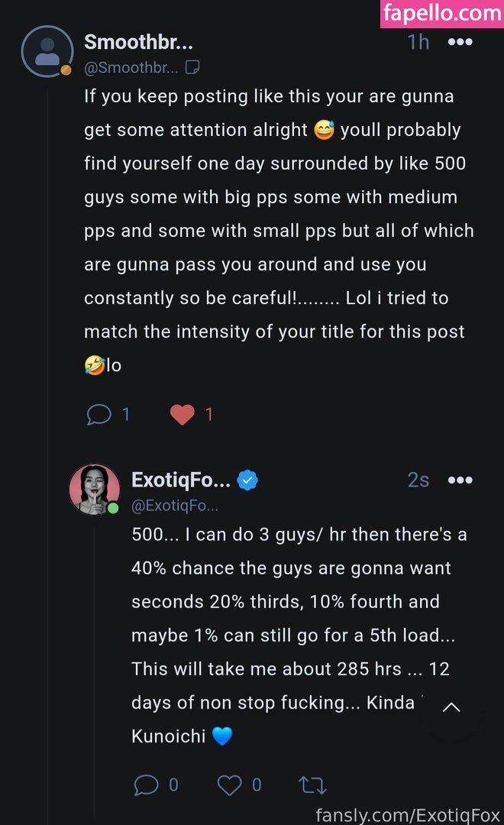Open Smoothbr's default avatar icon
The image size is (504, 825).
click(x=47, y=51)
